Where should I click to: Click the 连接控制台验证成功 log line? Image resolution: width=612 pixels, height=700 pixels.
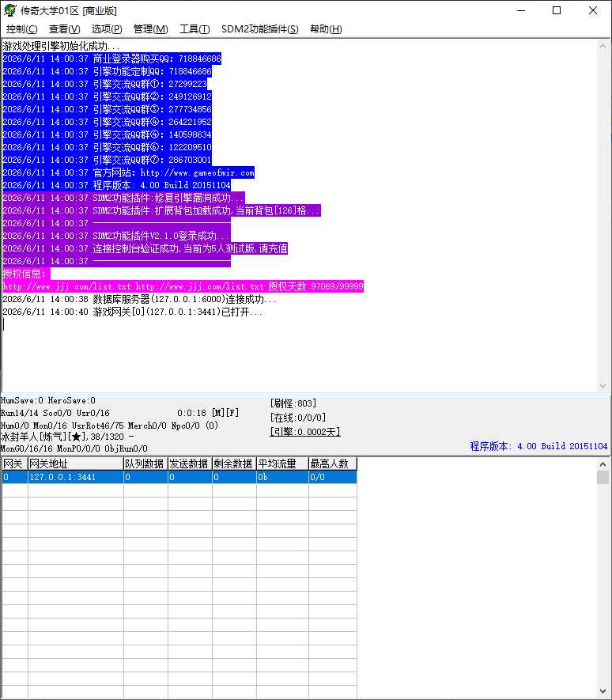click(x=145, y=248)
